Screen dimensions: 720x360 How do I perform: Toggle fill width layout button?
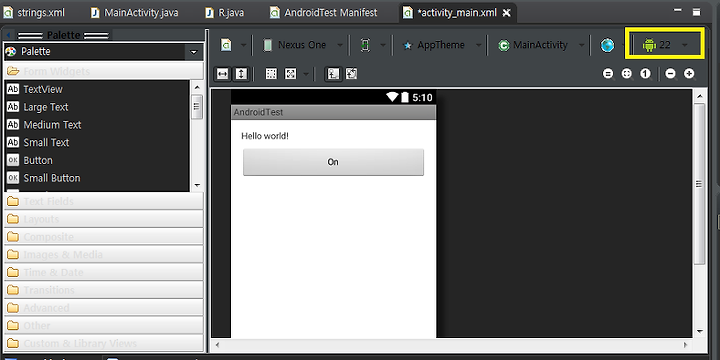(x=223, y=74)
